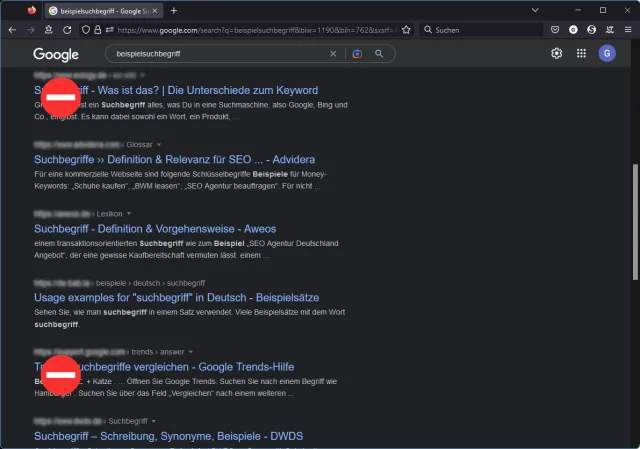Open the Google apps grid

[581, 54]
